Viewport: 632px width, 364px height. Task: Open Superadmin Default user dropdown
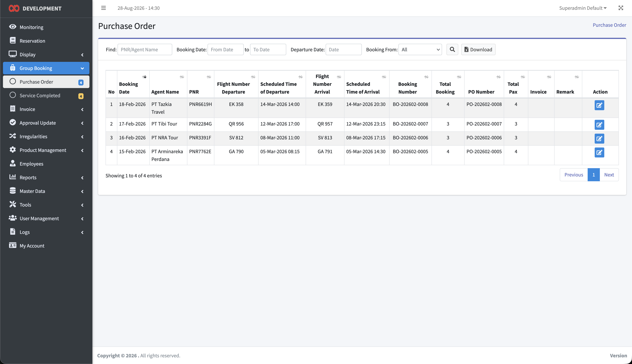583,8
